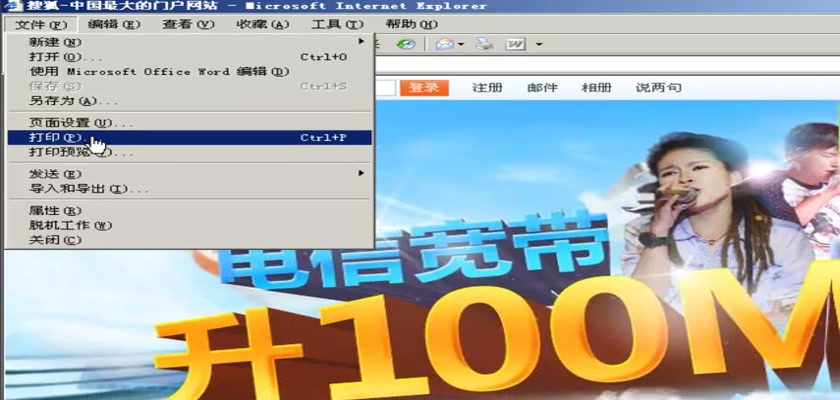Close the 文件 menu in the menu bar

coord(41,25)
